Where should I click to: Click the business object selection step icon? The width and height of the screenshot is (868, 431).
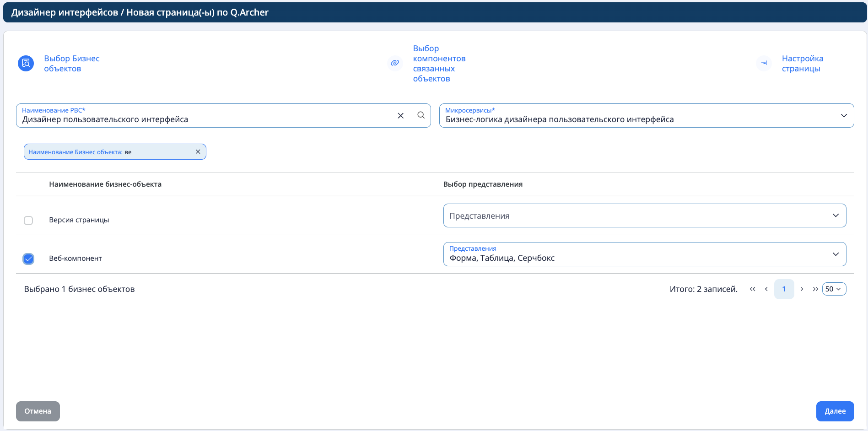click(x=26, y=64)
